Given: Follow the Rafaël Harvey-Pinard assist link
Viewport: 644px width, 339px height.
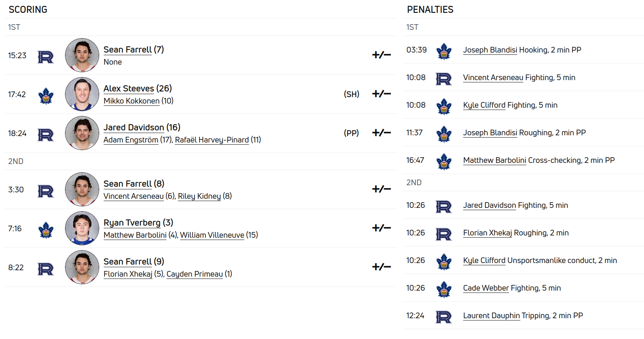Looking at the screenshot, I should (x=212, y=140).
